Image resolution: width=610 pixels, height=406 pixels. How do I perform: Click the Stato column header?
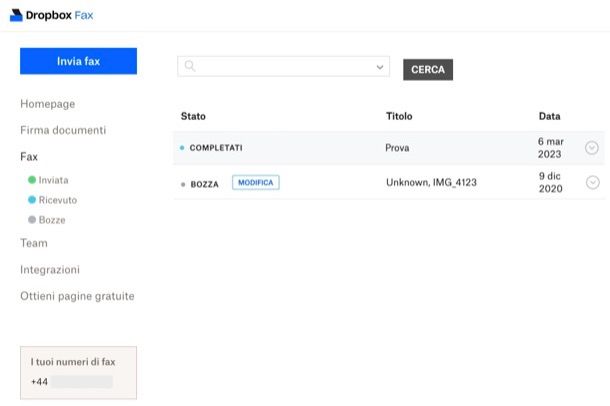[193, 116]
